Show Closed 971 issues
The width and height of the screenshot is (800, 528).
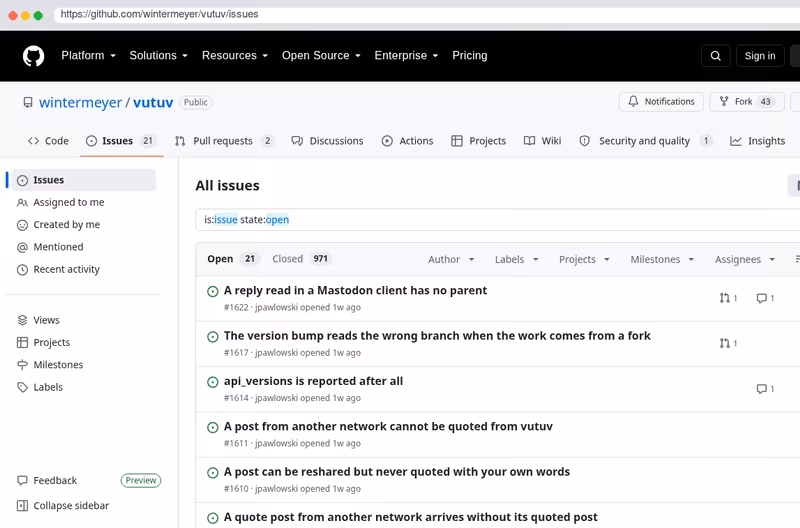[302, 259]
